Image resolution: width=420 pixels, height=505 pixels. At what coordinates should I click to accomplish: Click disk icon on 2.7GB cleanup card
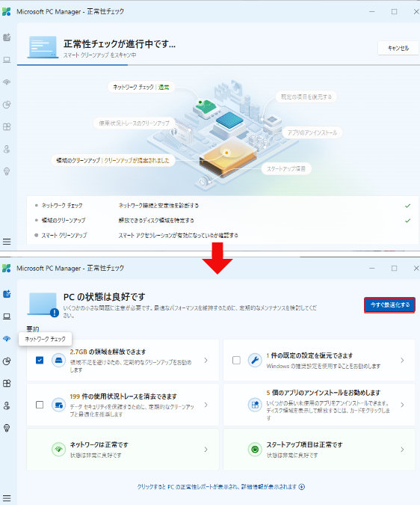[58, 360]
